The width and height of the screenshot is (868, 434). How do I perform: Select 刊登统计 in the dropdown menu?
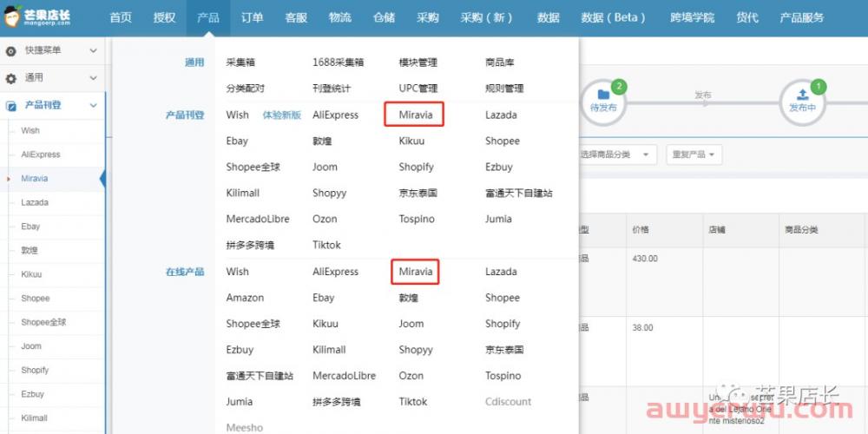332,89
